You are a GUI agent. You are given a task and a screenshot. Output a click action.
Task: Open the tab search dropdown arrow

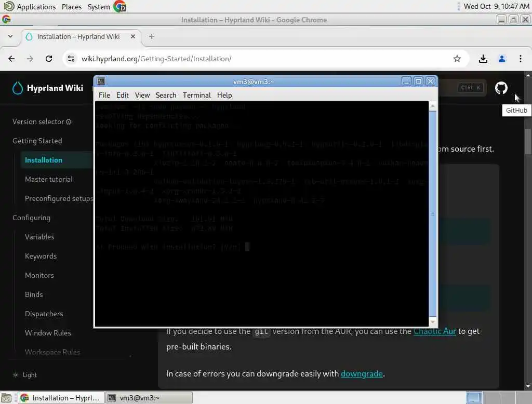click(x=10, y=36)
